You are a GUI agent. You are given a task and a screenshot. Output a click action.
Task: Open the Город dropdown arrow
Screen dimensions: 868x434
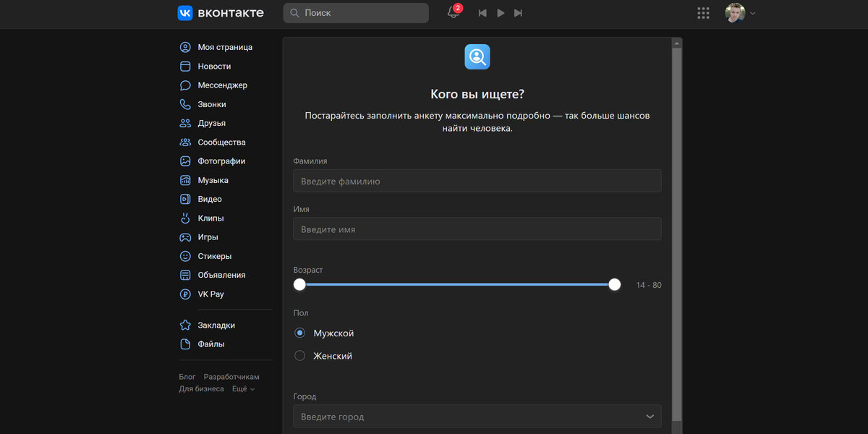[649, 417]
